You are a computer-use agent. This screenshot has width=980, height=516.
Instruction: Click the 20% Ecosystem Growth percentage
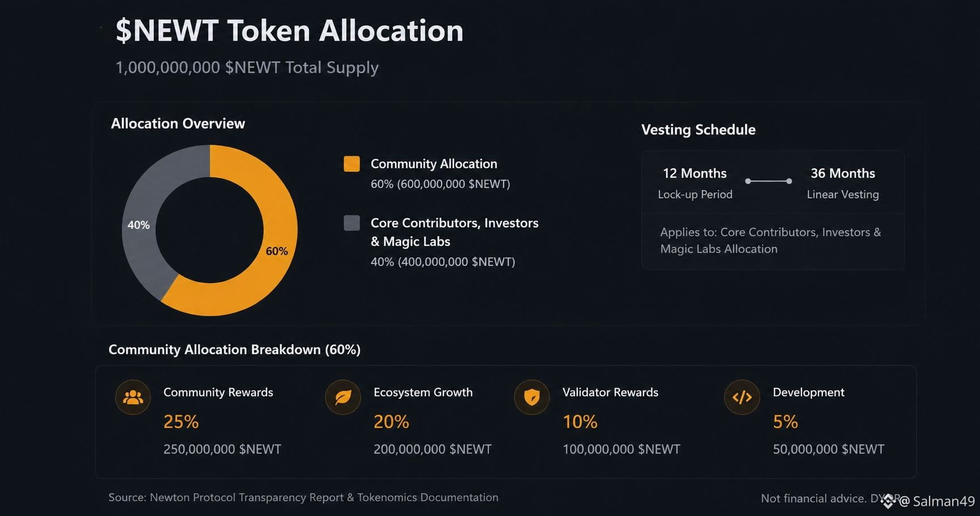pyautogui.click(x=391, y=422)
